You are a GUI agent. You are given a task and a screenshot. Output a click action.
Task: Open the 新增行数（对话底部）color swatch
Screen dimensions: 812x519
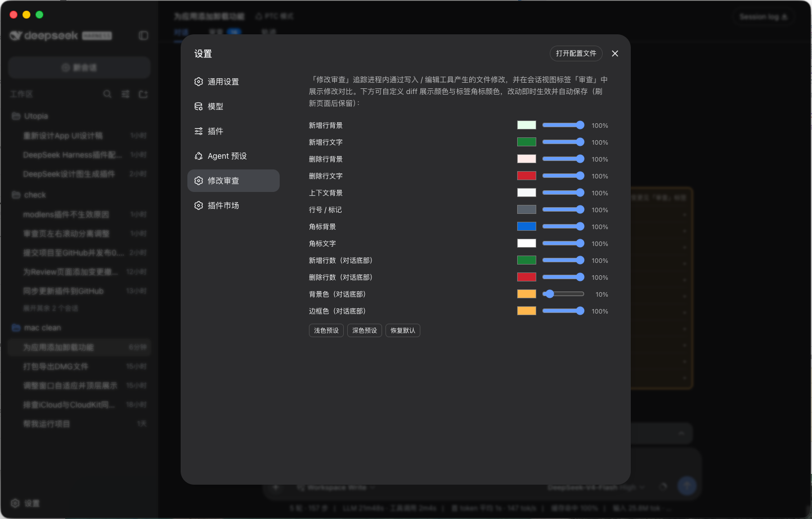(527, 260)
